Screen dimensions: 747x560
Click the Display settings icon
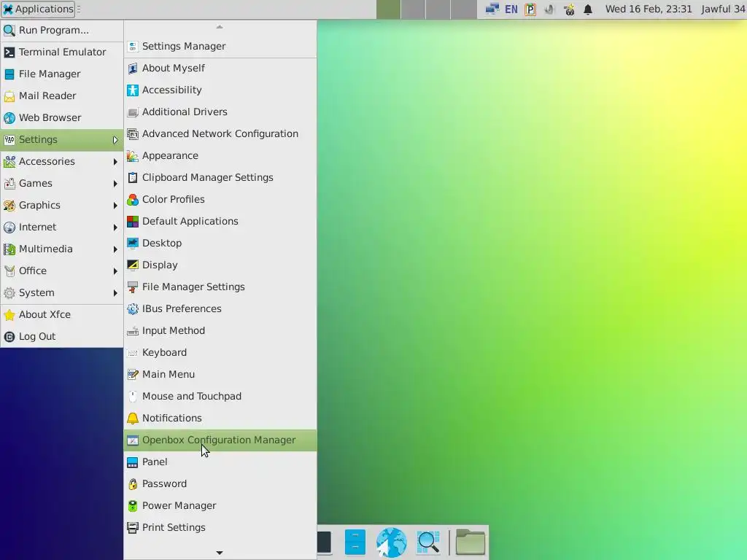tap(133, 265)
